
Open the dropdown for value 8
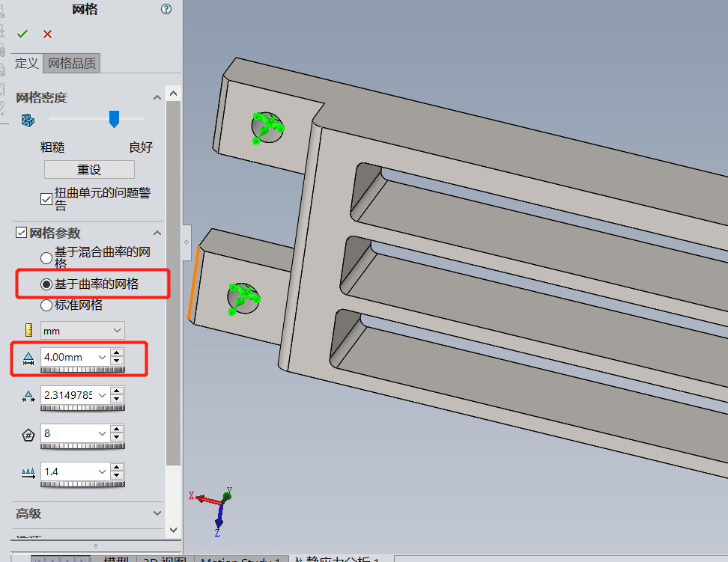pos(102,433)
